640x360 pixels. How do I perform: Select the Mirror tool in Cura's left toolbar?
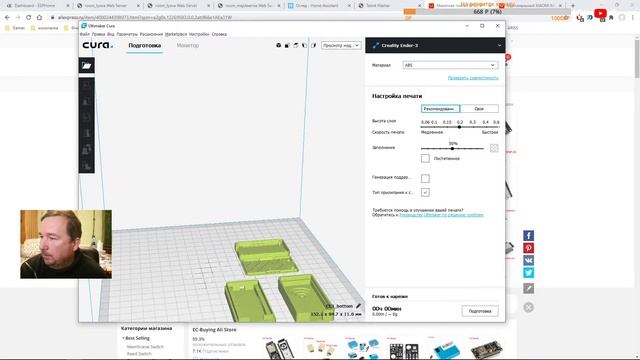click(87, 133)
